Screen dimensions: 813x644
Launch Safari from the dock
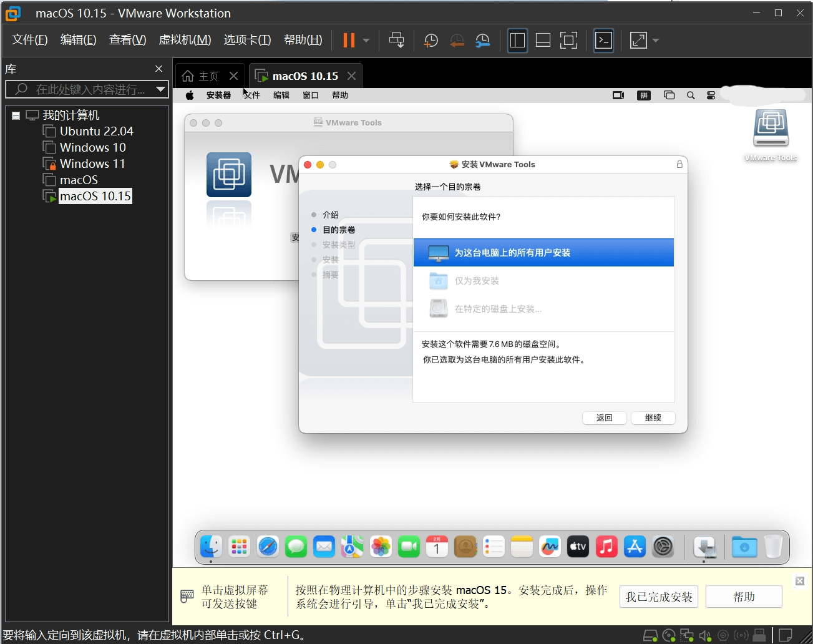click(268, 547)
